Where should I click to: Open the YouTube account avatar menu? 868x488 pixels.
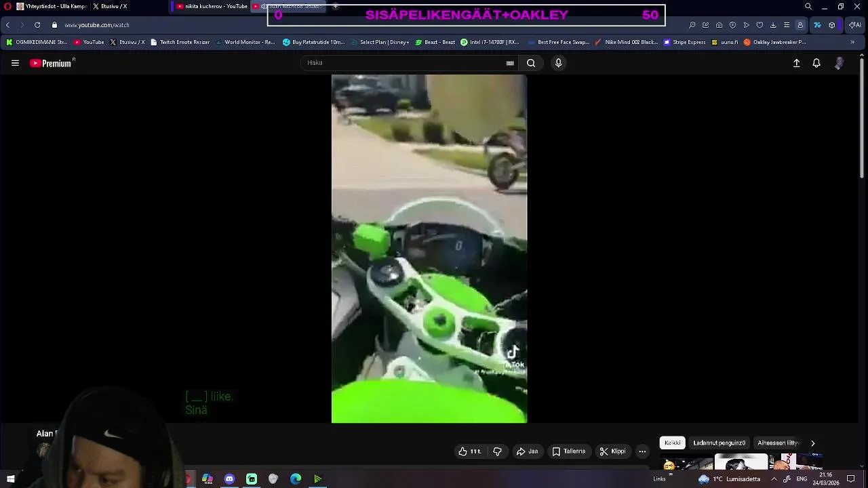(840, 63)
